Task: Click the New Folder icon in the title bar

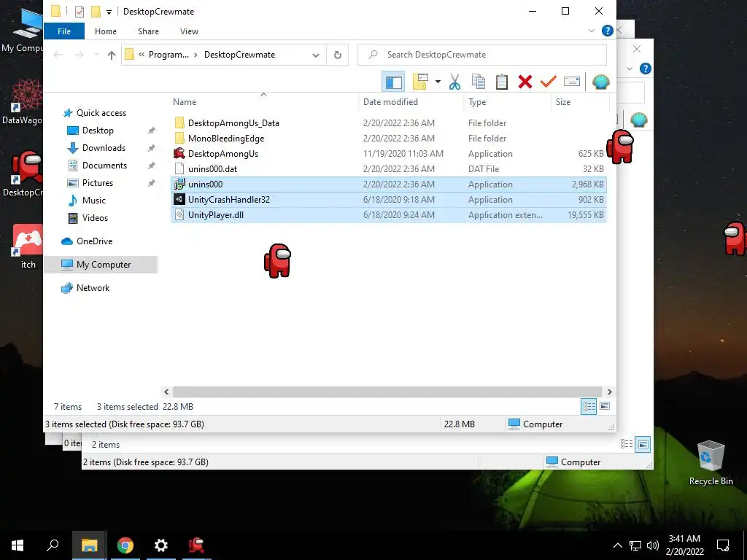Action: click(96, 12)
